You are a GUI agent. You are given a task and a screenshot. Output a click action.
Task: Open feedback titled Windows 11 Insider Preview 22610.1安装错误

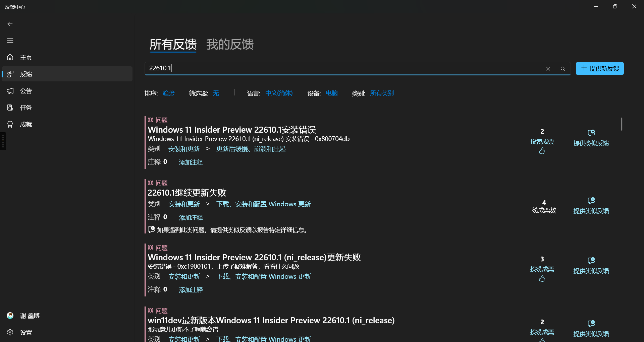[232, 130]
